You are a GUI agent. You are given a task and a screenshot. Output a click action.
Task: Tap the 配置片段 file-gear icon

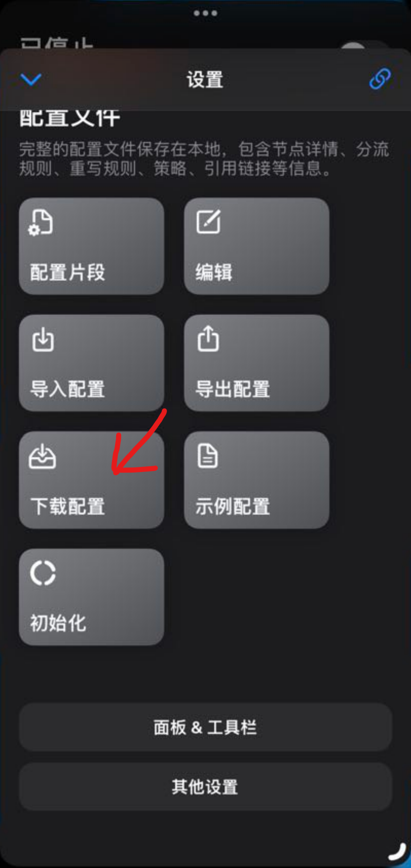[41, 223]
